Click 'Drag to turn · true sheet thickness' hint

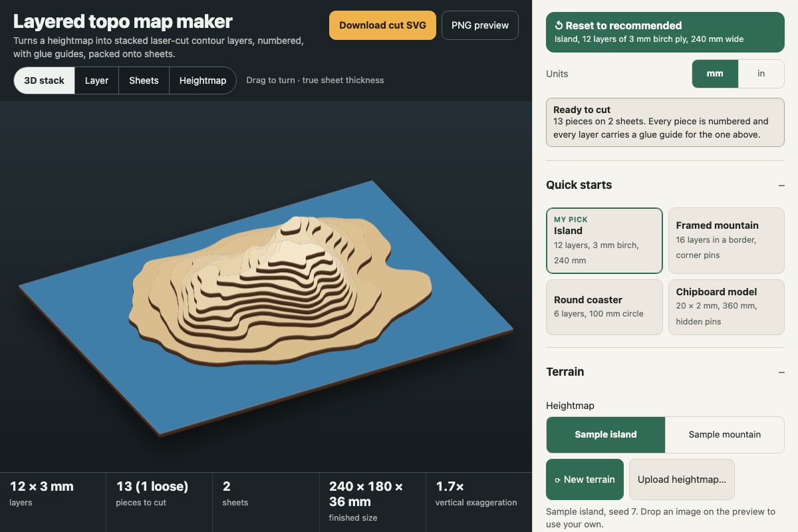tap(315, 80)
